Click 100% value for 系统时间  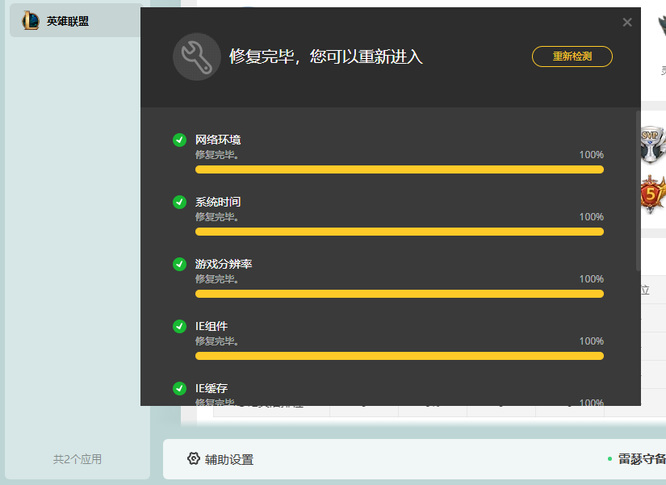(x=592, y=217)
